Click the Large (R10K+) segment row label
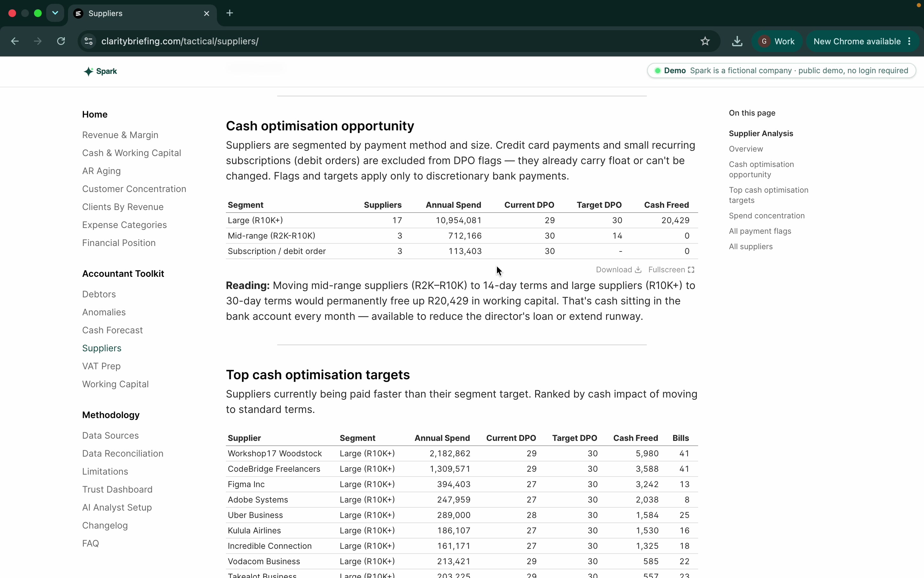 click(x=255, y=220)
